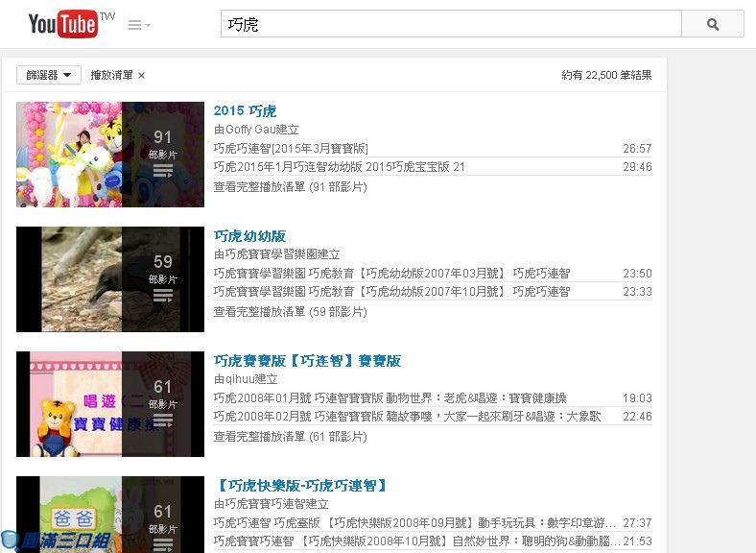The image size is (756, 553).
Task: Click the 約有 22,500 筆結果 text
Action: click(x=606, y=75)
